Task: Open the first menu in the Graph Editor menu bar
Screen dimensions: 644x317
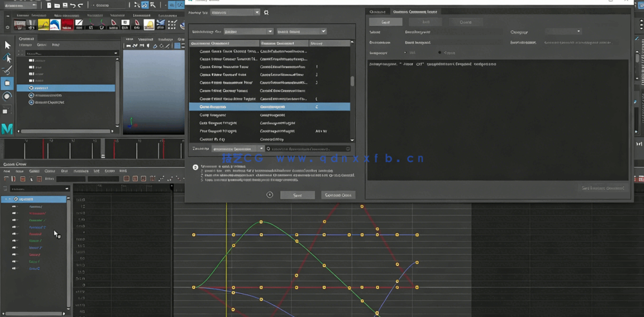Action: (x=7, y=172)
